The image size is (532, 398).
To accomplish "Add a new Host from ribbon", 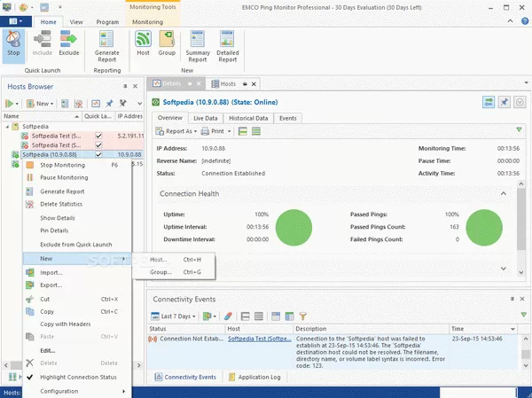I will tap(143, 44).
